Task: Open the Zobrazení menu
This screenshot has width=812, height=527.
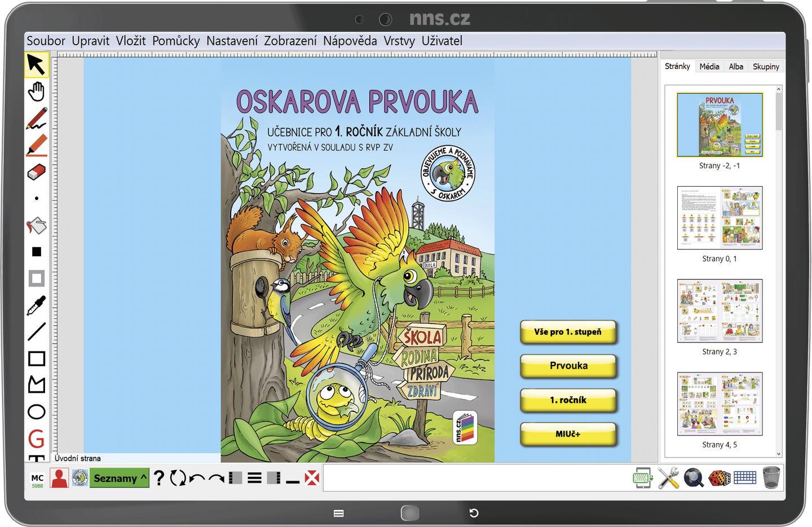Action: [x=290, y=41]
